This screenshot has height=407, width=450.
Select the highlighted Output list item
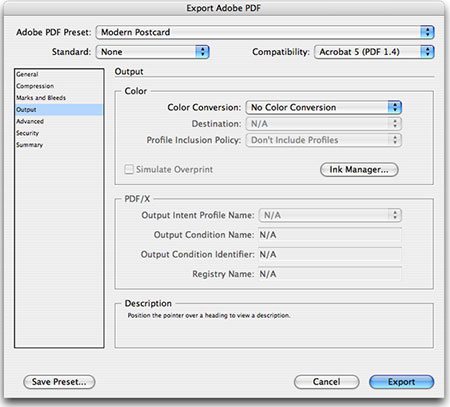pos(59,110)
